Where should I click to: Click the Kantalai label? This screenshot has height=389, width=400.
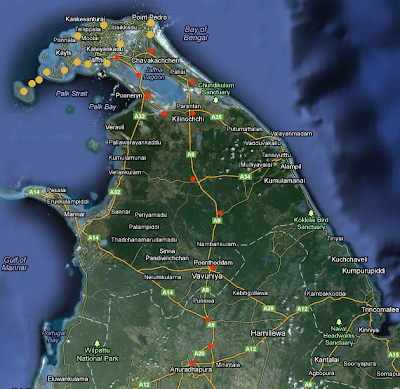(x=327, y=360)
